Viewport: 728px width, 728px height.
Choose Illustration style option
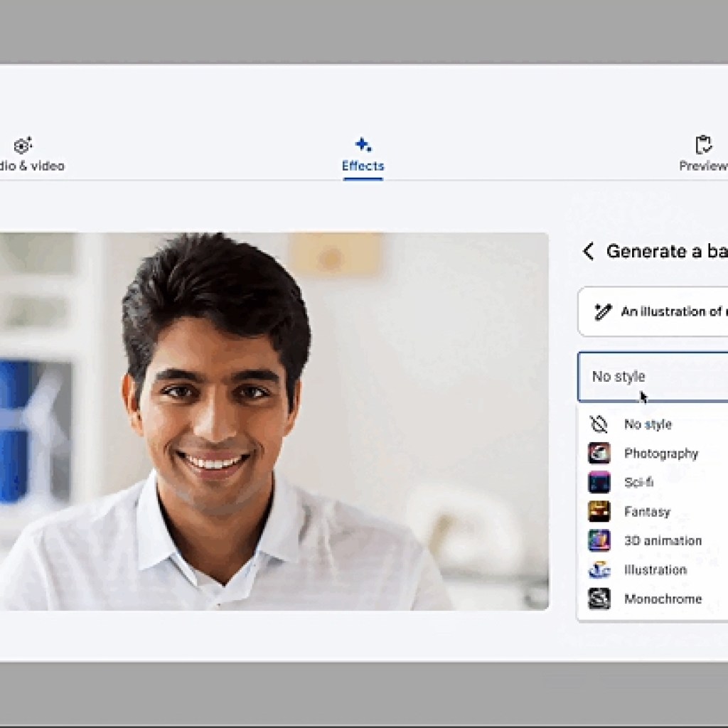(x=655, y=569)
